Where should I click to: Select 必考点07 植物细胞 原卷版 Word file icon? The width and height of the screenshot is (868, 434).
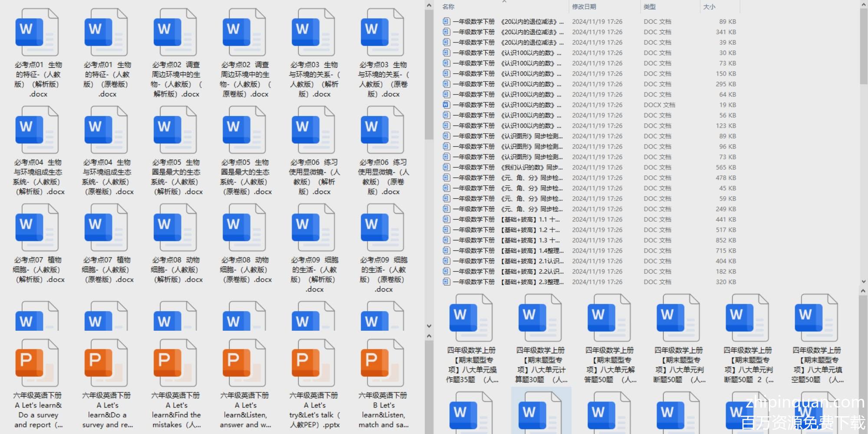click(106, 228)
